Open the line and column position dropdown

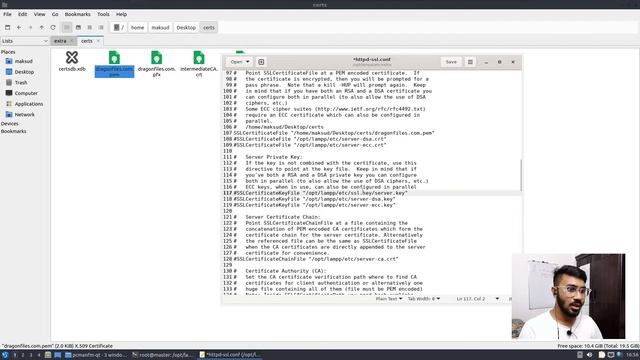click(x=478, y=299)
